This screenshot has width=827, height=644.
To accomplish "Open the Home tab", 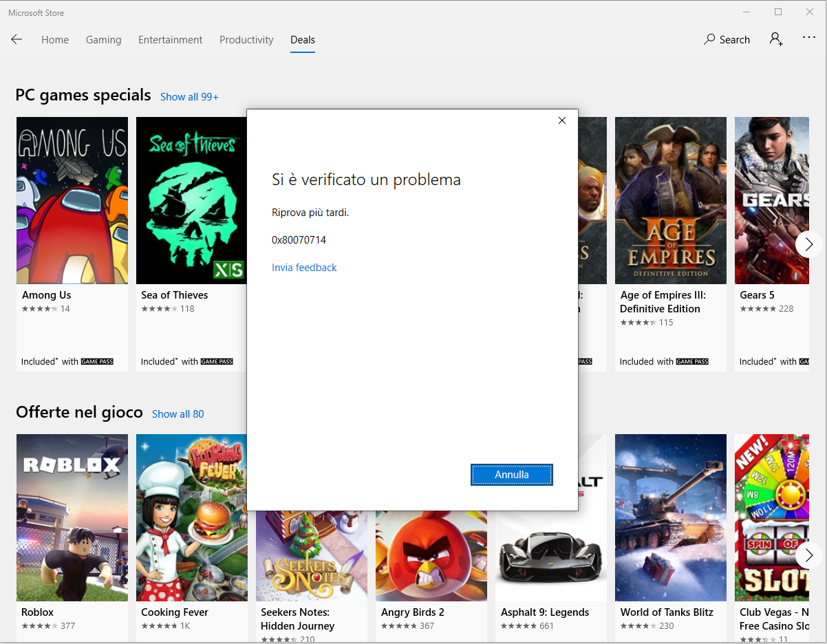I will (x=55, y=40).
